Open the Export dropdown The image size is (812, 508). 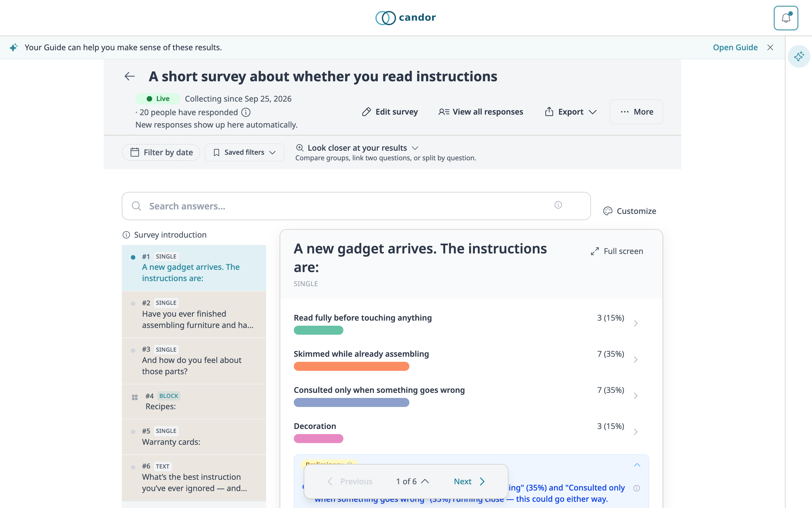(570, 112)
